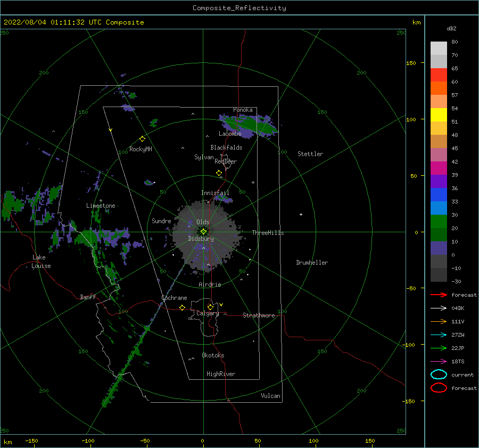
Task: Click the yellow diamond marker west of Calgary
Action: 182,307
